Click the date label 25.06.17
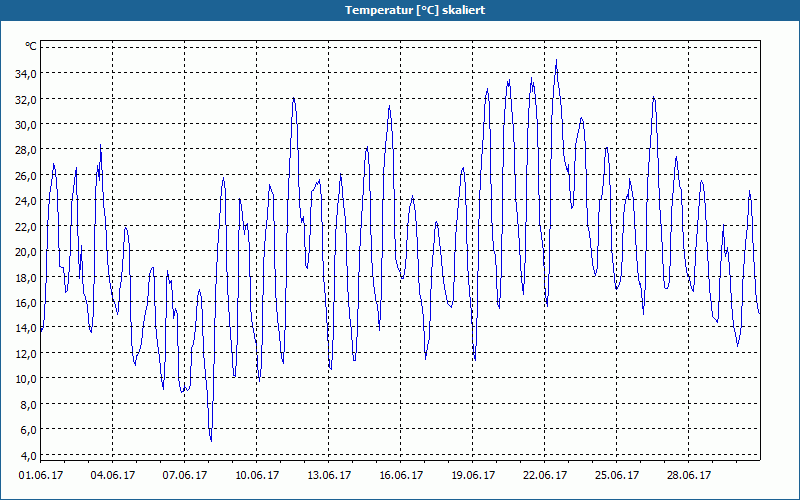This screenshot has height=500, width=800. click(x=616, y=475)
